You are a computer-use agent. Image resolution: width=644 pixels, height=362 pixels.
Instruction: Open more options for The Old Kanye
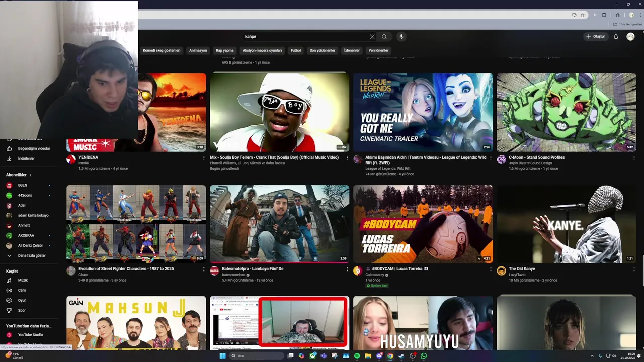click(634, 269)
